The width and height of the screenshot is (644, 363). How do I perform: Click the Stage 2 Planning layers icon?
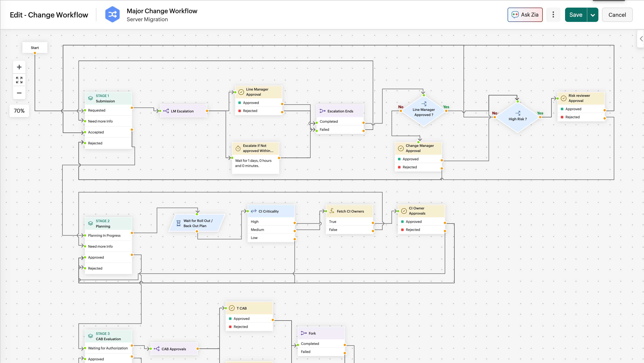click(x=91, y=223)
